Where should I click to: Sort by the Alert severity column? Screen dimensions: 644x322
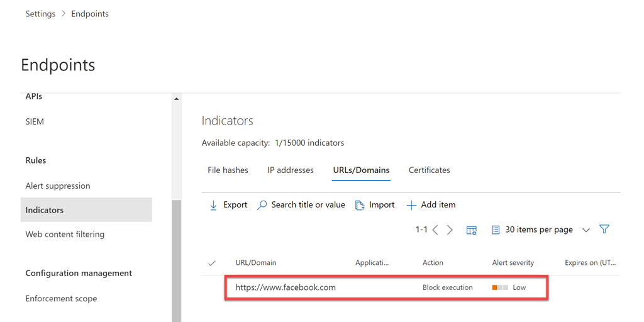point(513,263)
